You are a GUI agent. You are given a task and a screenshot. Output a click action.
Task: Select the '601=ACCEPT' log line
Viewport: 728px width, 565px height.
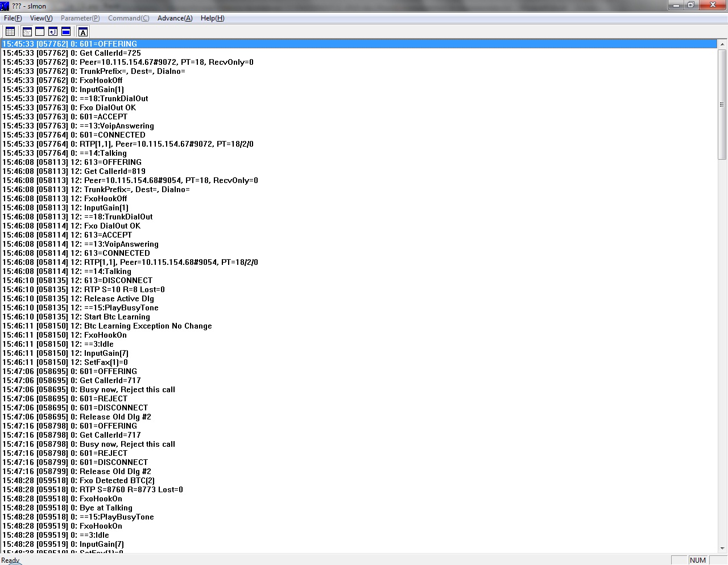[x=359, y=117]
